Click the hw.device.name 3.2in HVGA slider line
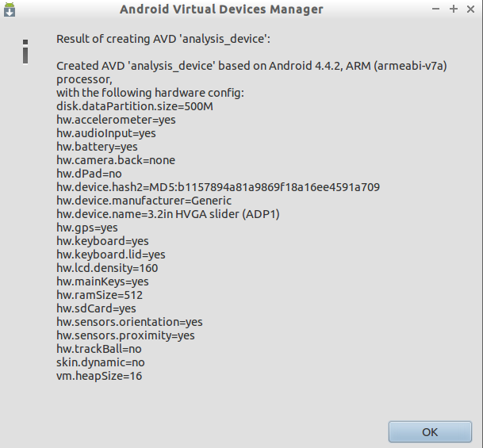Screen dimensions: 483x448 coord(168,214)
